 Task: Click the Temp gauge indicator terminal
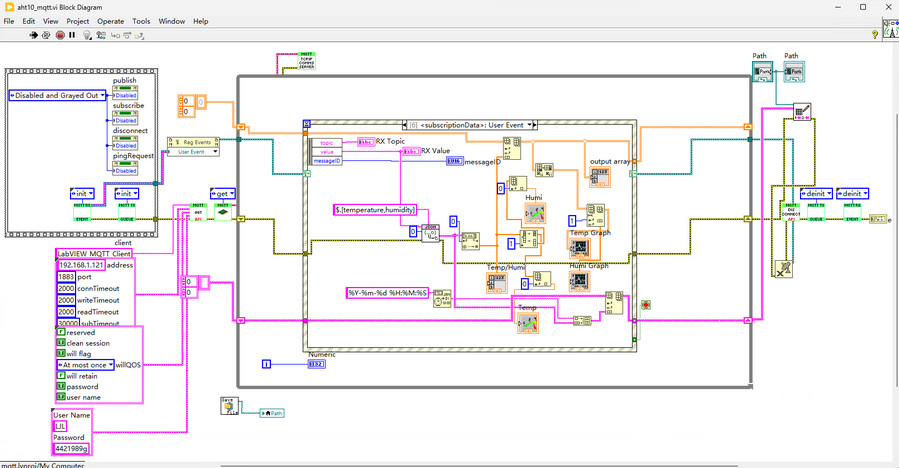527,322
